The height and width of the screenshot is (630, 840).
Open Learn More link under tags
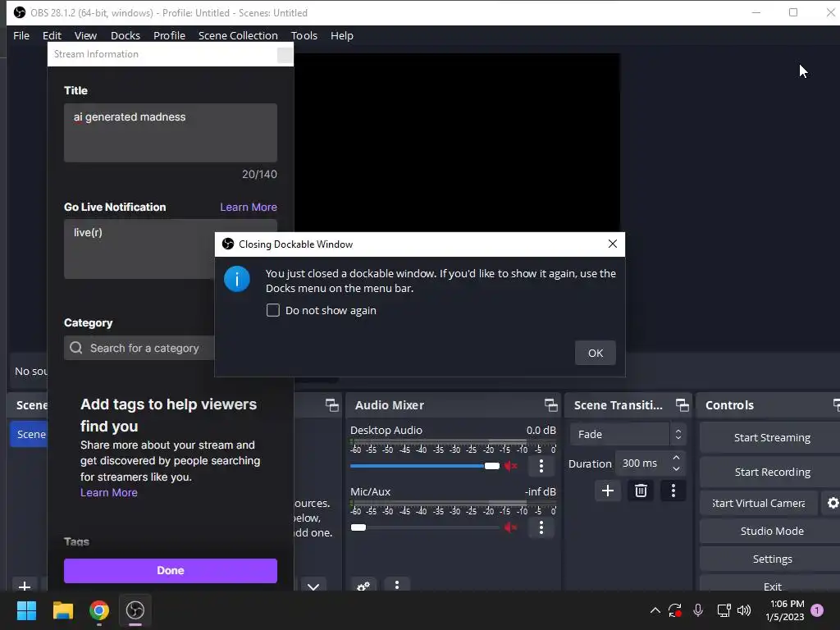[109, 492]
